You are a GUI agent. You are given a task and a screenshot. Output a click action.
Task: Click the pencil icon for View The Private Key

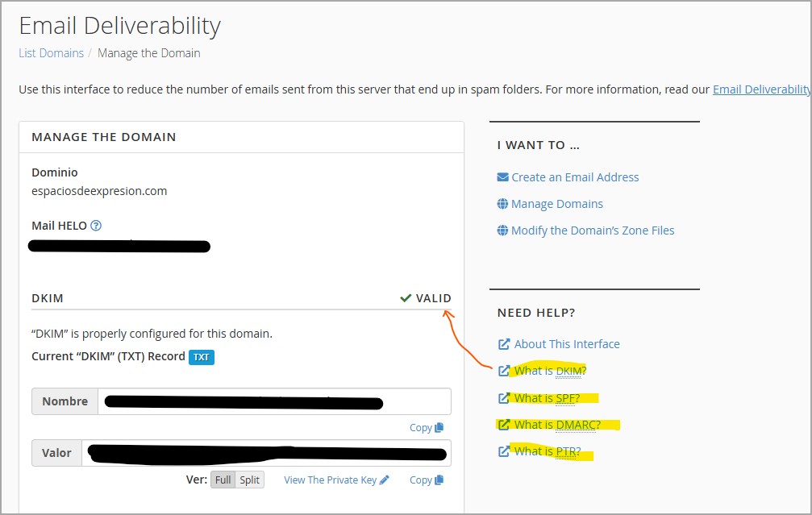[x=385, y=480]
